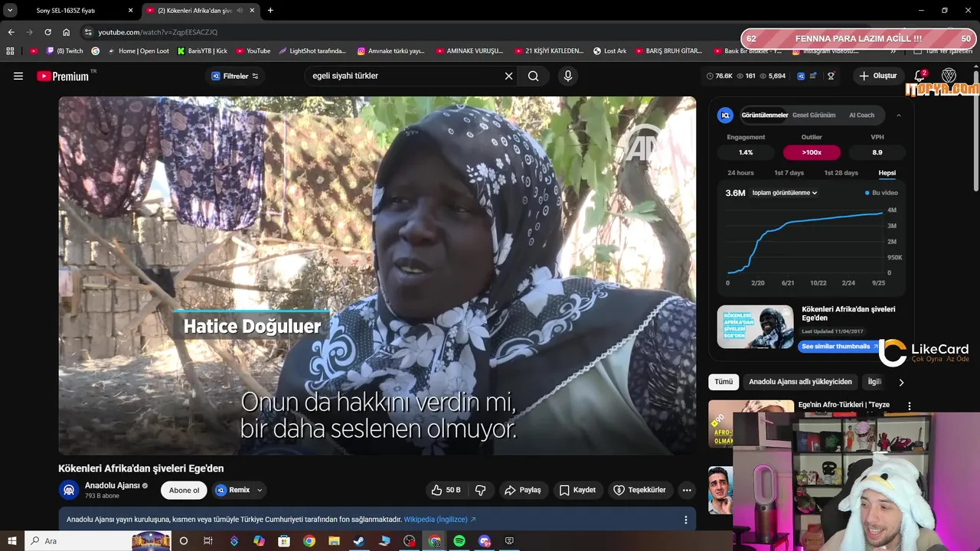Open the Windows Start menu
The width and height of the screenshot is (980, 551).
coord(11,541)
